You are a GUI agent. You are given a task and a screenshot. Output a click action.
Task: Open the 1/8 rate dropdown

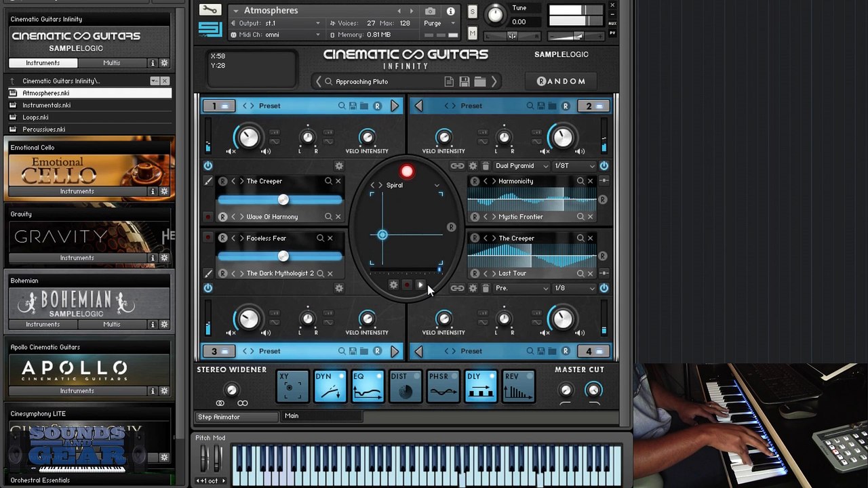tap(574, 288)
